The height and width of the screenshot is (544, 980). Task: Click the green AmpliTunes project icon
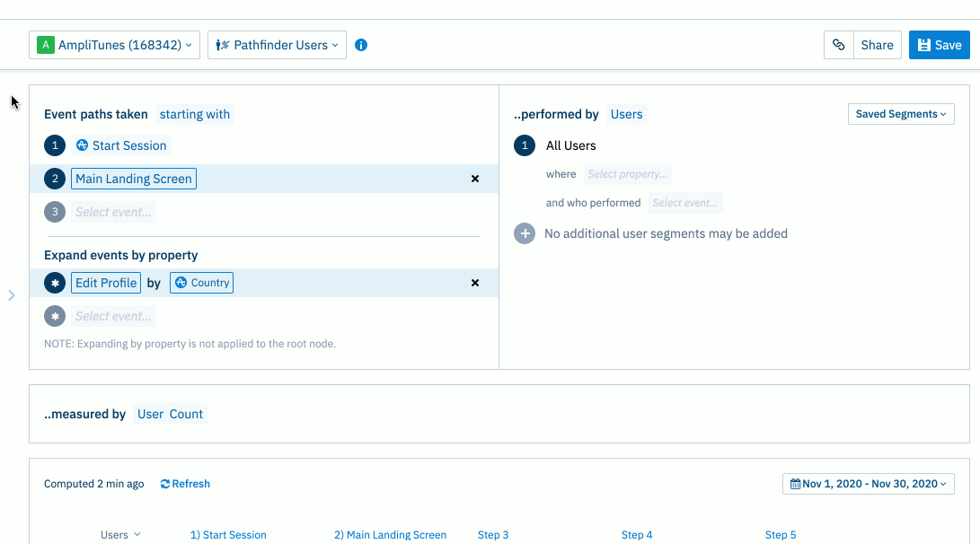click(x=46, y=45)
